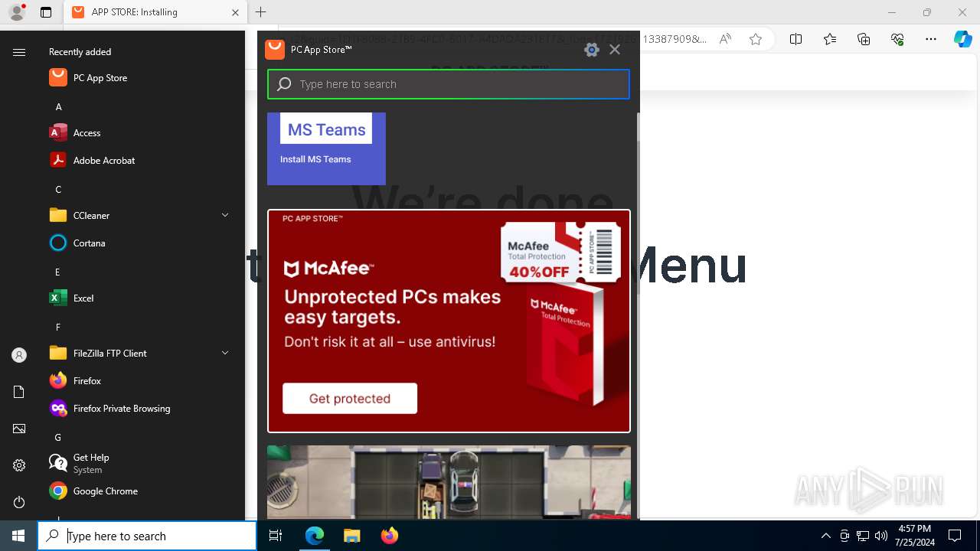Toggle Edge split screen
Screen dimensions: 980x551
coord(795,39)
